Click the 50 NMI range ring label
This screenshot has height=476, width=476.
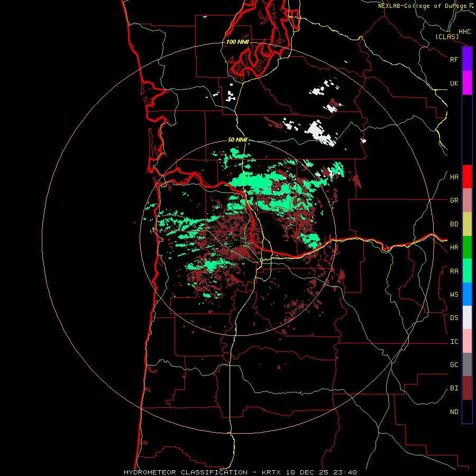[x=237, y=140]
